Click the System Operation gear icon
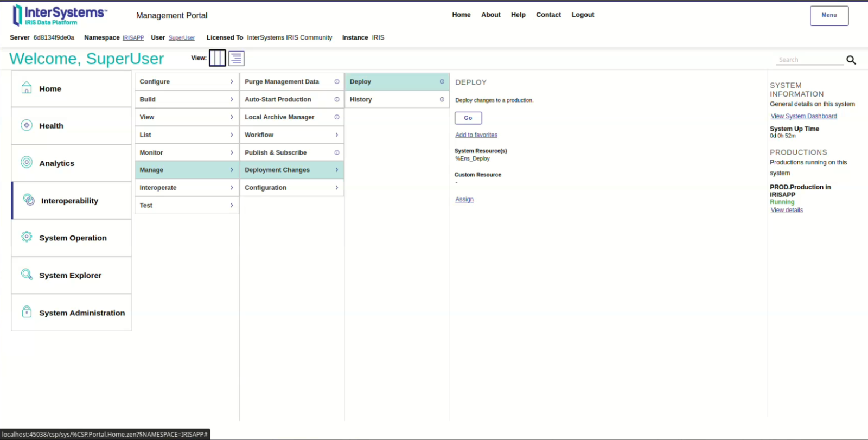This screenshot has height=440, width=868. (27, 237)
